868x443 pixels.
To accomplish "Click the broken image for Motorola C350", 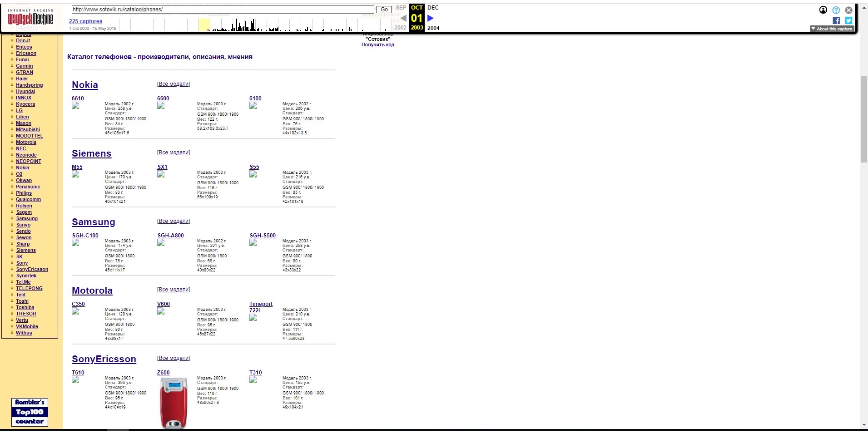I will pos(75,311).
